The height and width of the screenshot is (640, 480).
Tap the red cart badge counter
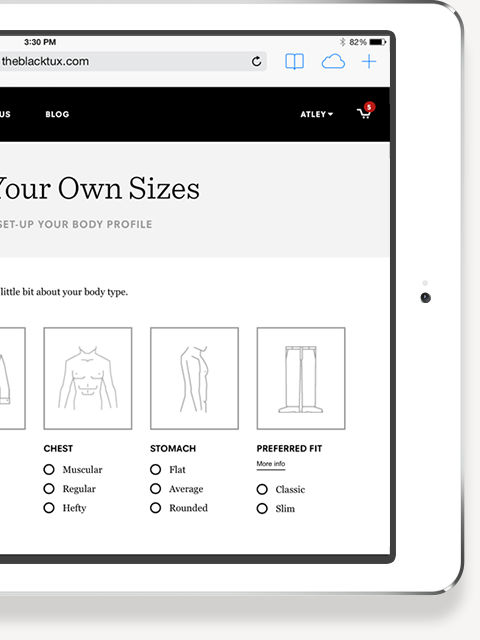tap(369, 107)
